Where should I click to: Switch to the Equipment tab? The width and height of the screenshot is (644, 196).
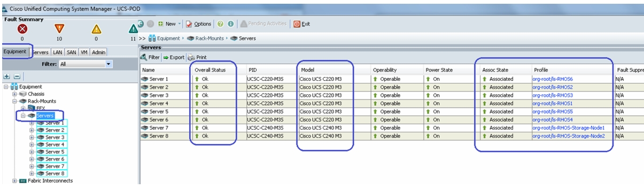point(15,51)
